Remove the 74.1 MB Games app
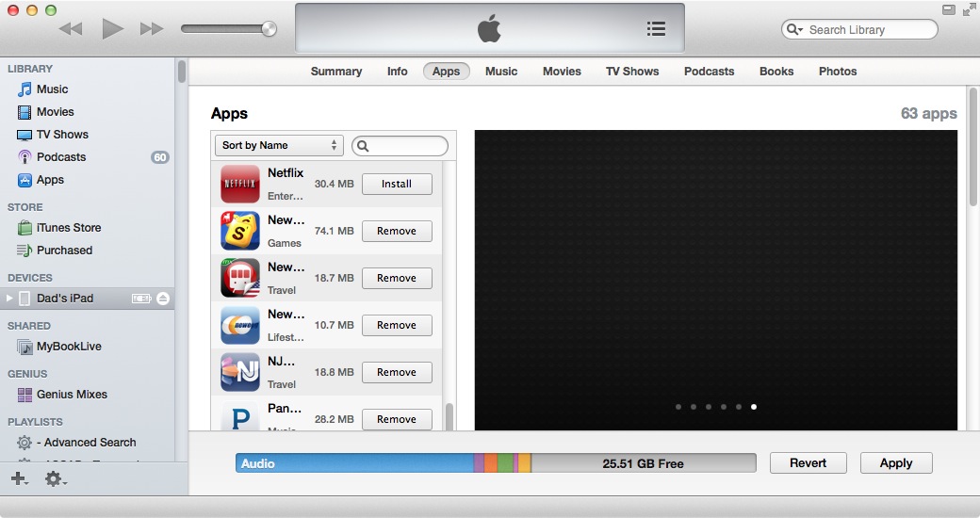This screenshot has width=980, height=518. (397, 231)
